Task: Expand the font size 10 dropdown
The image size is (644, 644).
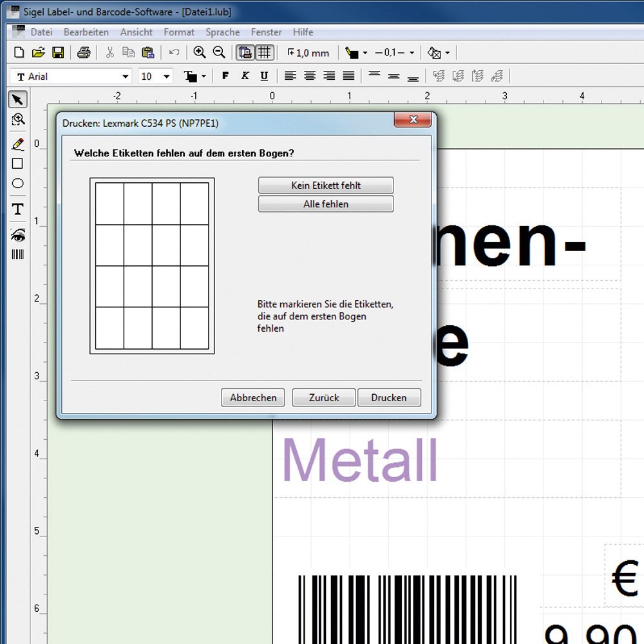Action: [x=167, y=77]
